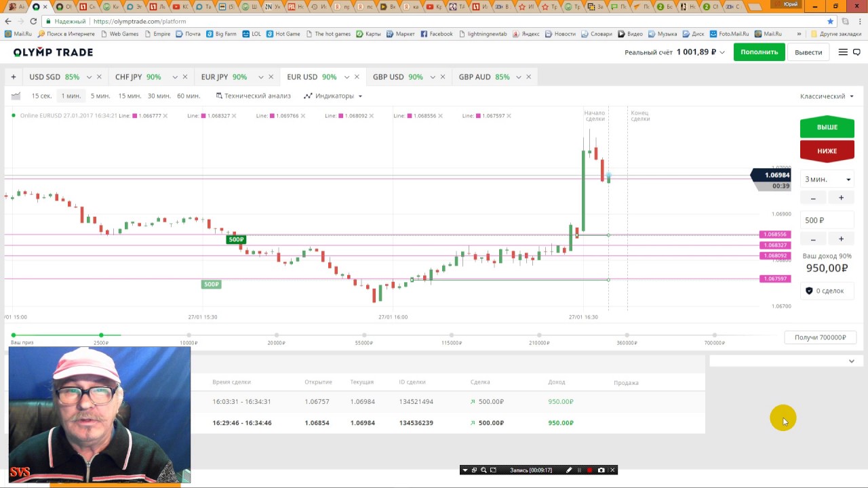Close the EUR USD tab
Viewport: 868px width, 488px height.
pyautogui.click(x=357, y=77)
